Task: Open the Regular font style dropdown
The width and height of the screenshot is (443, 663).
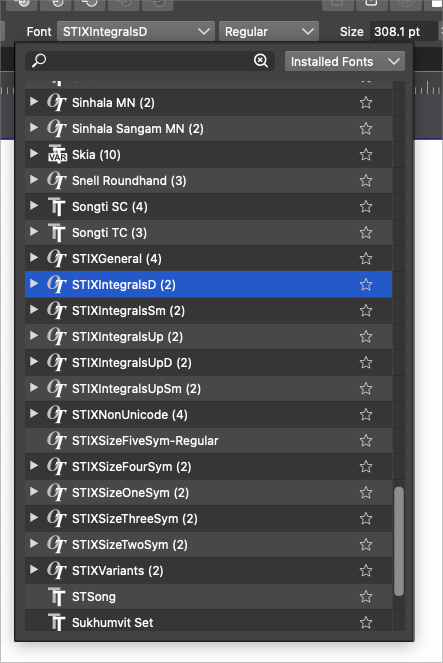Action: 269,32
